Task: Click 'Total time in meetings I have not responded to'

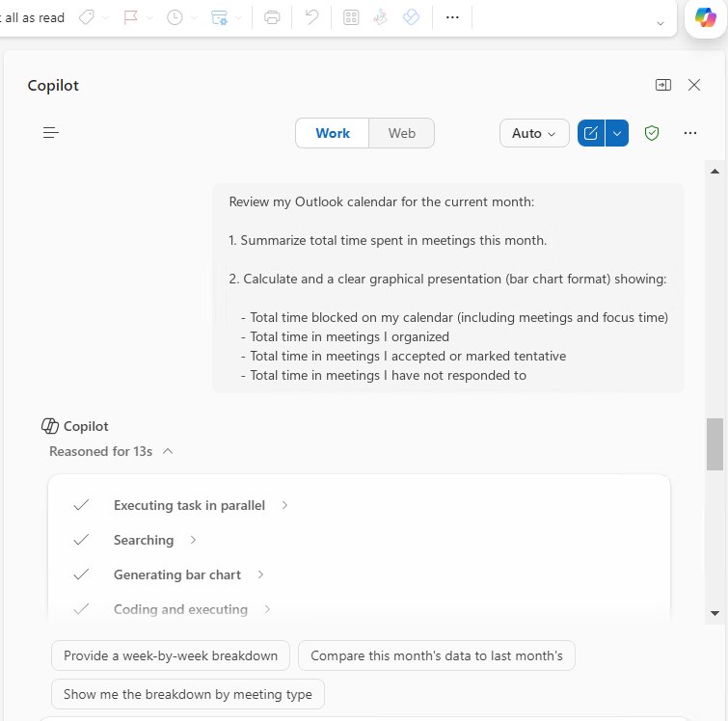Action: pyautogui.click(x=389, y=375)
